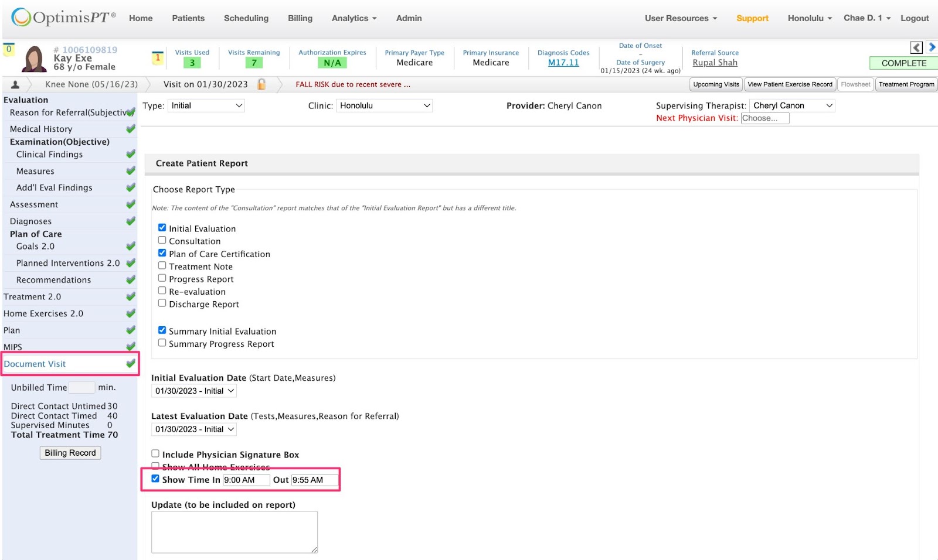
Task: Check Summary Progress Report checkbox
Action: (162, 343)
